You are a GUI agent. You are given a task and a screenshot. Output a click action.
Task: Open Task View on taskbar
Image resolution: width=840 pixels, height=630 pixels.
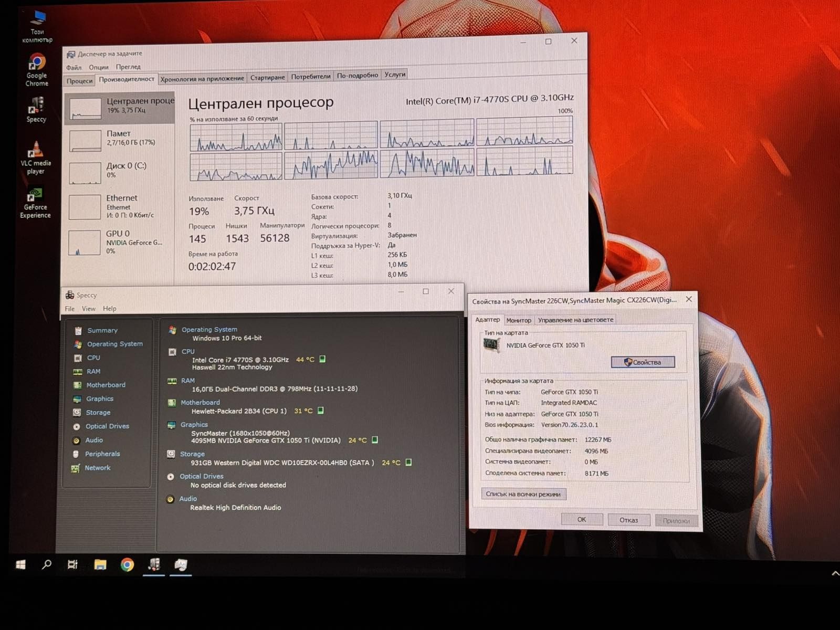pos(72,565)
